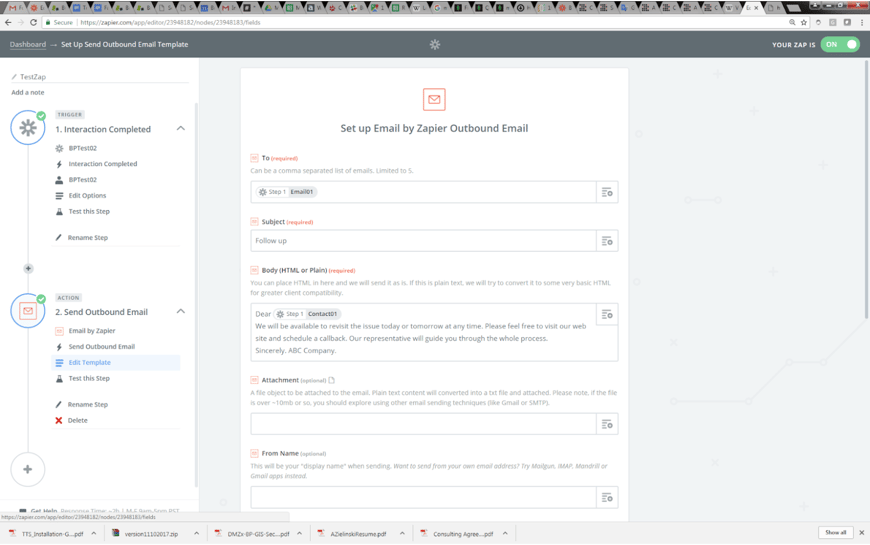Open Test this Step under action
The width and height of the screenshot is (870, 545).
89,379
